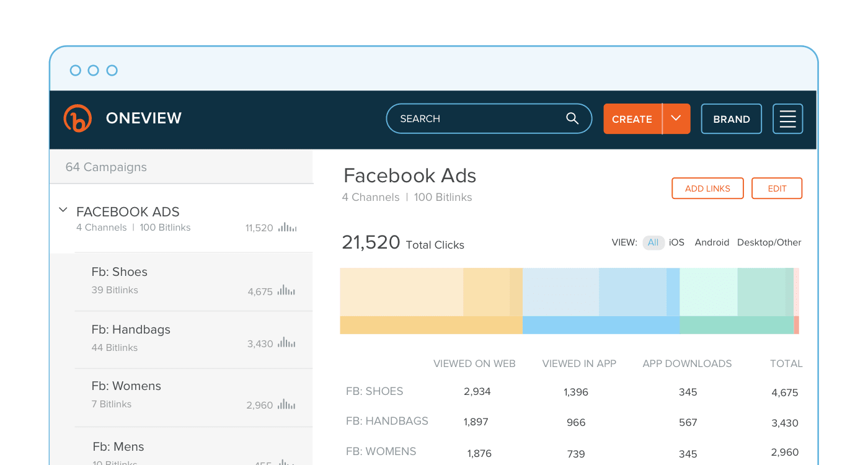
Task: Click the VIEWED ON WEB column header
Action: 474,364
